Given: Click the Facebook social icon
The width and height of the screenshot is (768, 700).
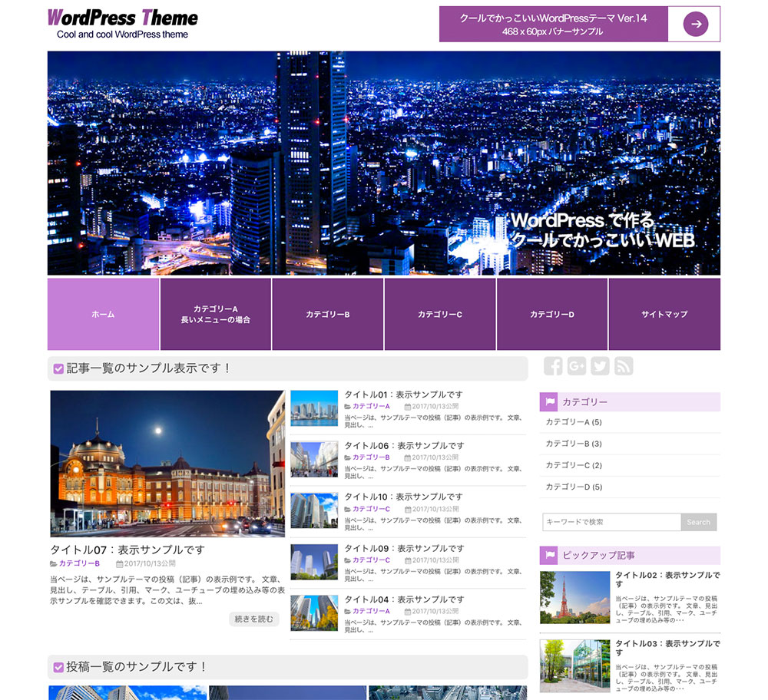Looking at the screenshot, I should click(x=553, y=365).
